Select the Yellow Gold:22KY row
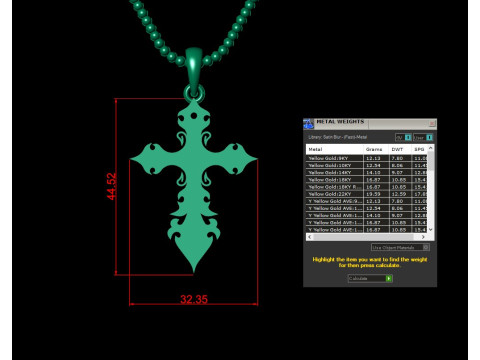The height and width of the screenshot is (360, 480). pyautogui.click(x=367, y=194)
